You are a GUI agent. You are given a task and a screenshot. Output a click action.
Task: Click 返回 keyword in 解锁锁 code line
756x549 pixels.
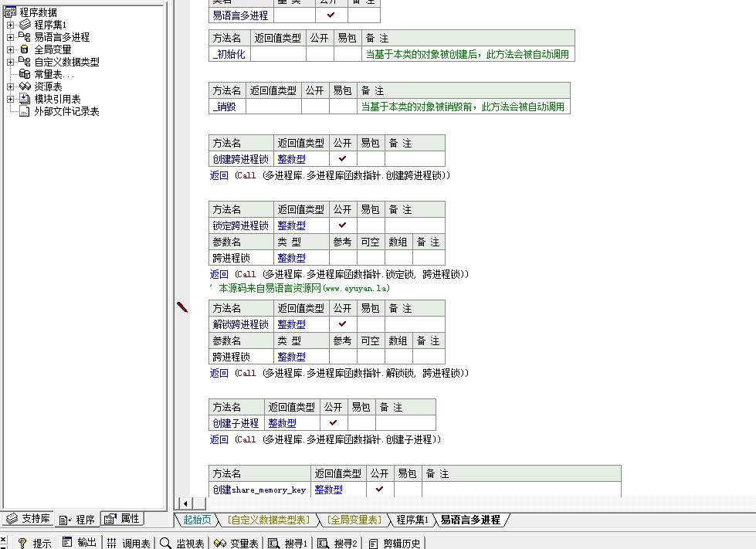[219, 373]
